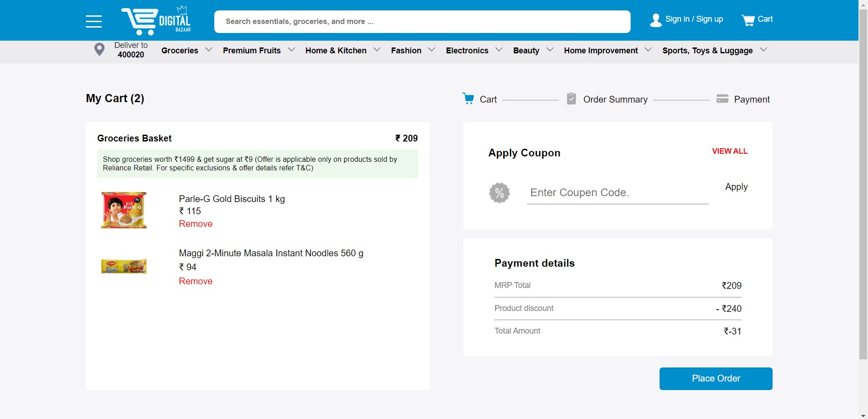The height and width of the screenshot is (419, 868).
Task: Expand the Premium Fruits dropdown arrow
Action: click(x=292, y=50)
